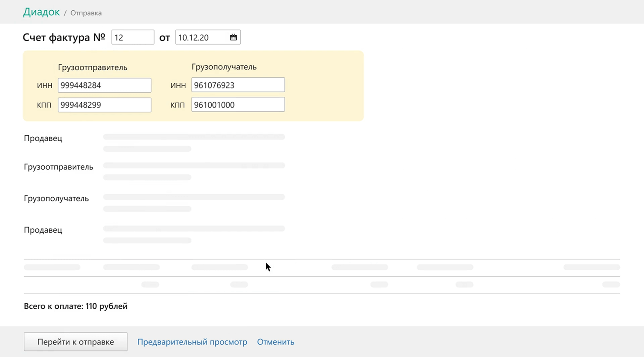Image resolution: width=644 pixels, height=357 pixels.
Task: Focus the invoice number field containing 12
Action: [x=133, y=37]
